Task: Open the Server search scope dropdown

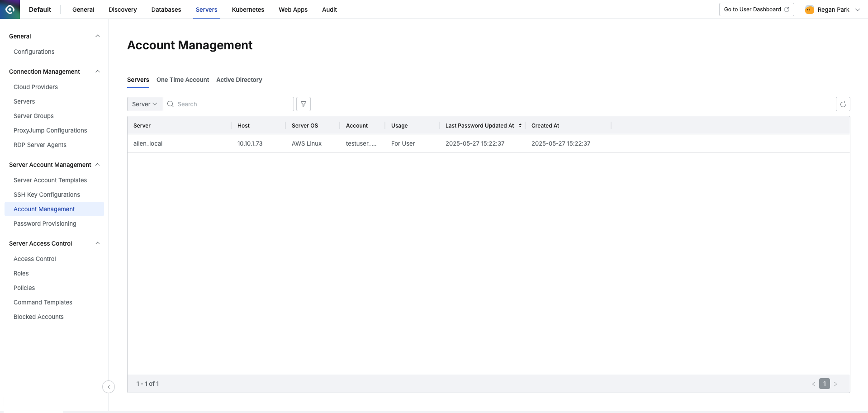Action: (144, 104)
